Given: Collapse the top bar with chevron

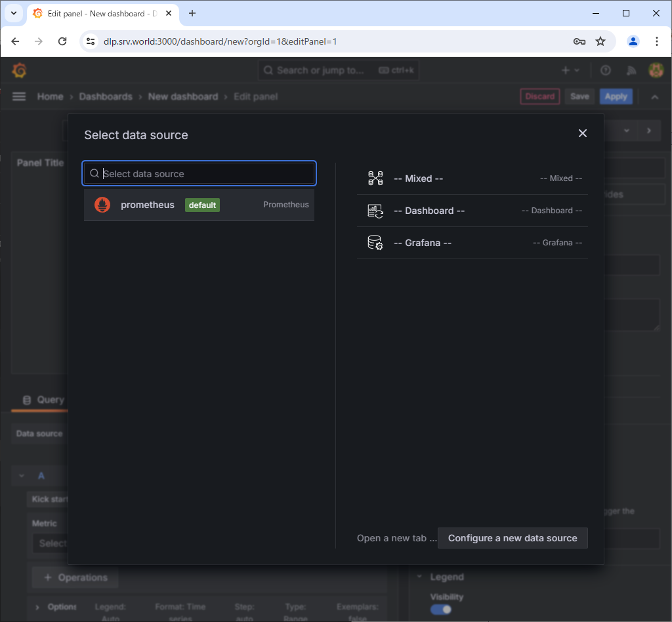Looking at the screenshot, I should point(654,97).
